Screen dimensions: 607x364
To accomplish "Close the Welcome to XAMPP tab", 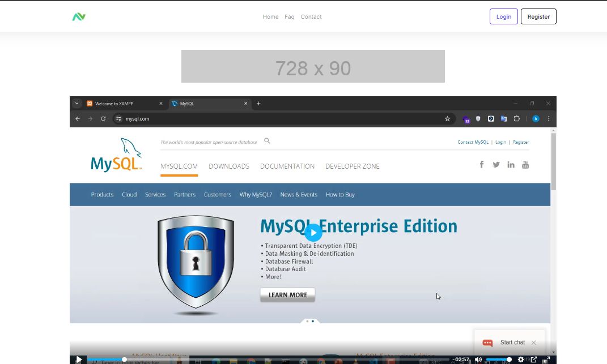I will coord(160,103).
